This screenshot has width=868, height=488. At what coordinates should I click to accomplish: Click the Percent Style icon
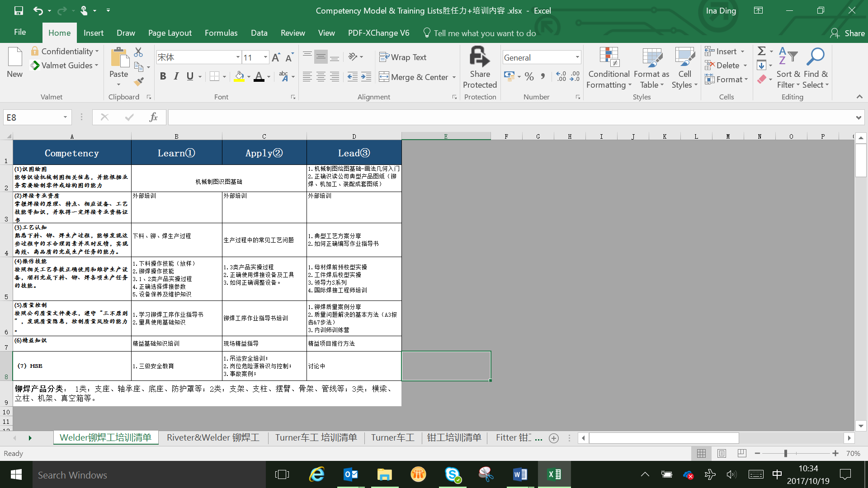[529, 77]
